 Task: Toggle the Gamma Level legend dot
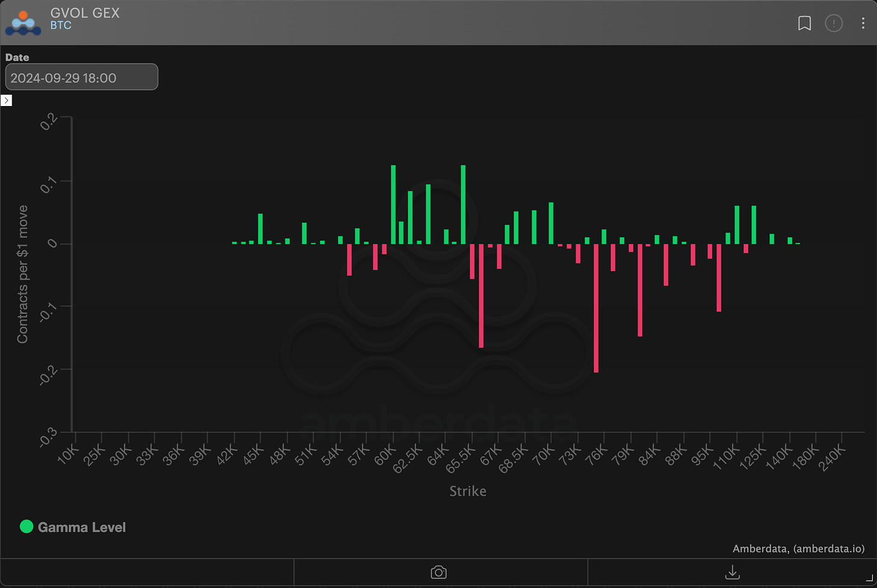point(27,527)
